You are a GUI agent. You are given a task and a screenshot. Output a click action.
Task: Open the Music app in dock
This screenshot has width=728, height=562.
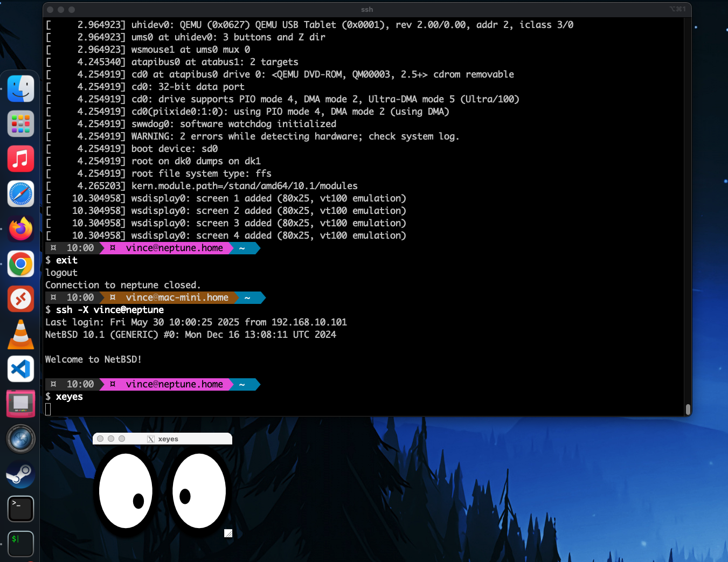(20, 159)
